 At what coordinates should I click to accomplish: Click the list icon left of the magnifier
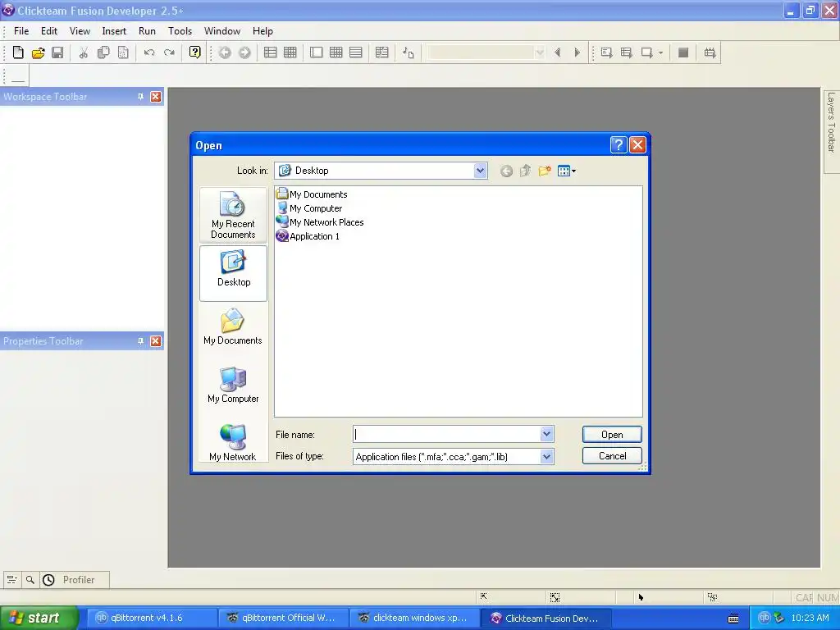11,580
